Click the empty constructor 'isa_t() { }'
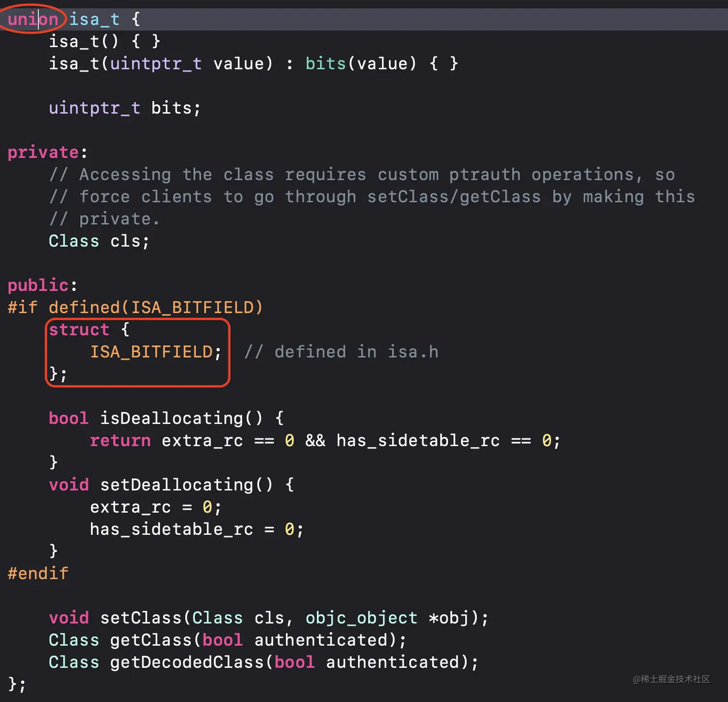Screen dimensions: 728x702 pos(104,41)
